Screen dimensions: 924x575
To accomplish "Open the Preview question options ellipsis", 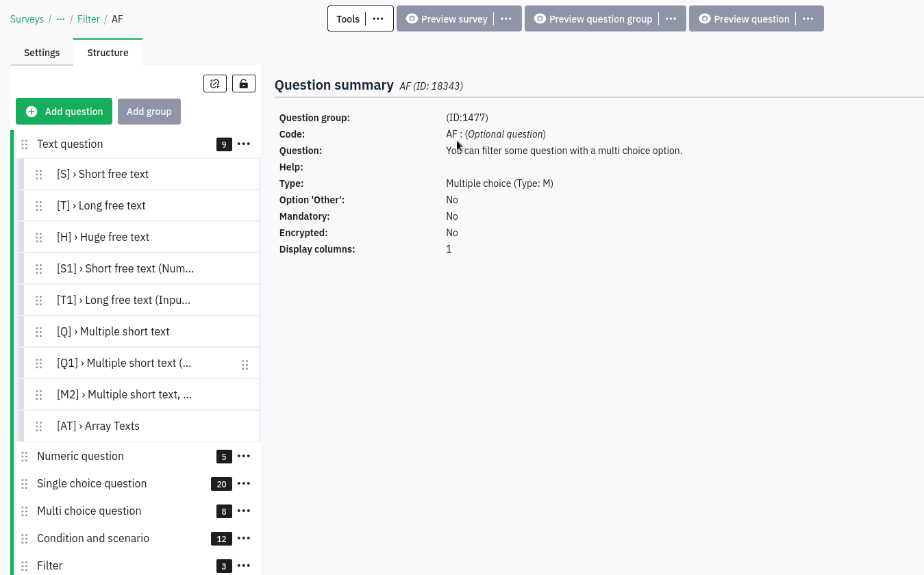I will [x=808, y=19].
